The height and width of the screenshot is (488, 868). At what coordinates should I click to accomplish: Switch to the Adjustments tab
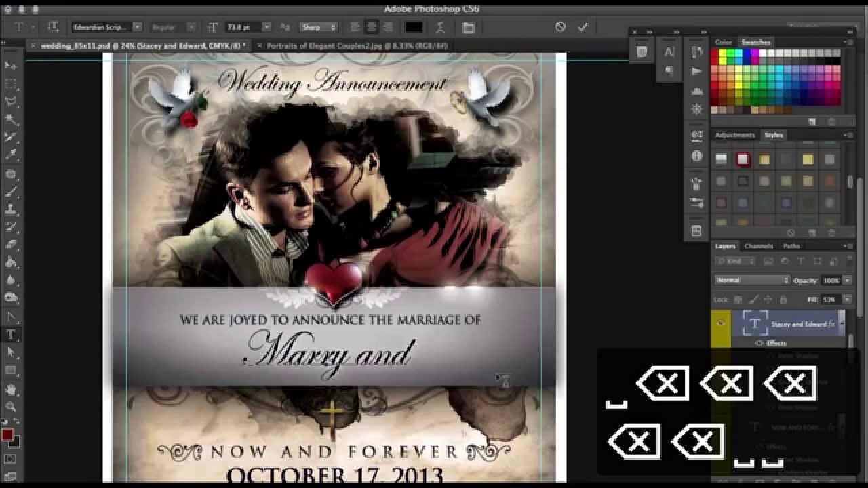coord(735,135)
